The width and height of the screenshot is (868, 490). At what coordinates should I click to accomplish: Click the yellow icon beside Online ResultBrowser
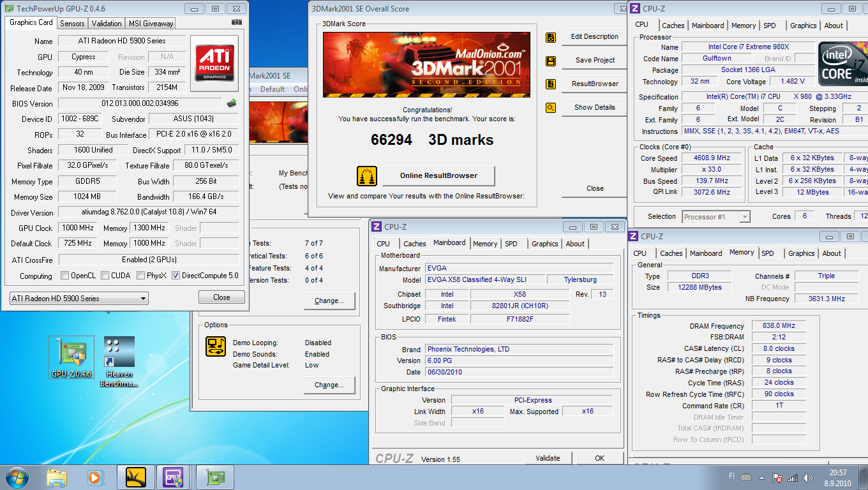(x=366, y=175)
